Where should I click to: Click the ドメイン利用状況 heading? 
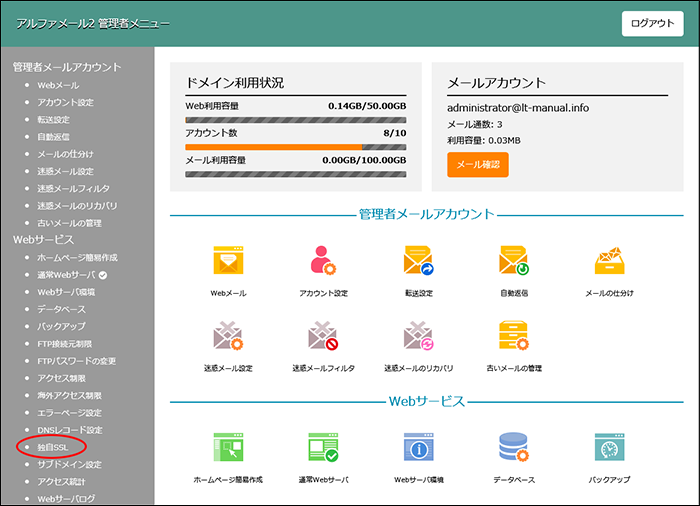(235, 83)
